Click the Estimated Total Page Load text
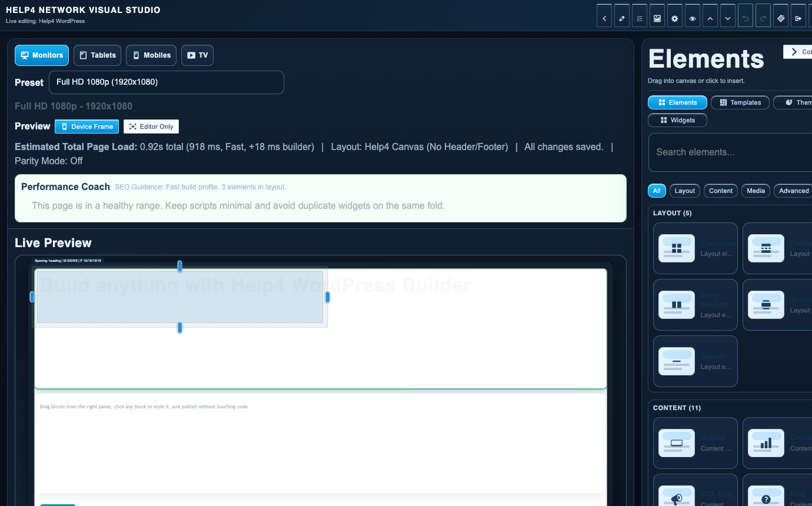This screenshot has height=506, width=812. point(165,147)
